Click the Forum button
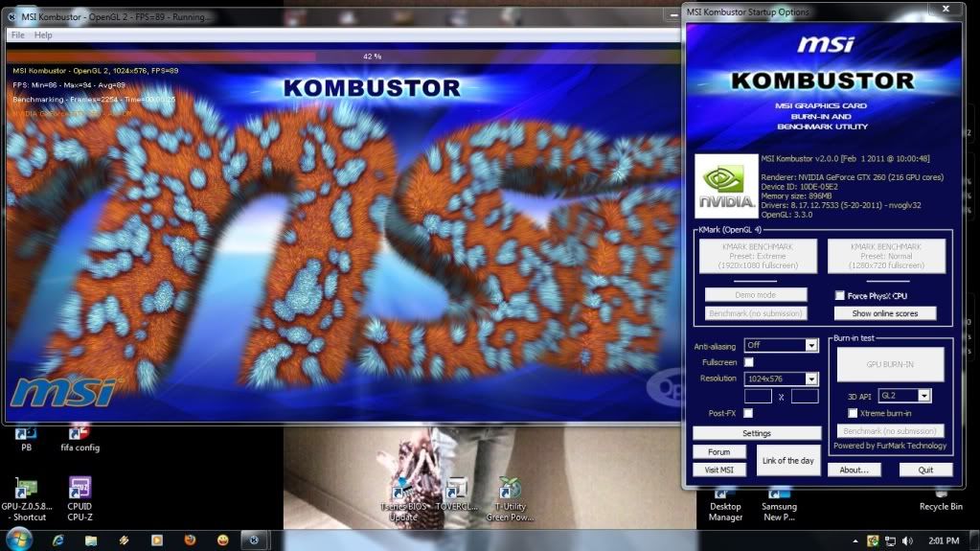Viewport: 980px width, 551px height. [x=718, y=451]
